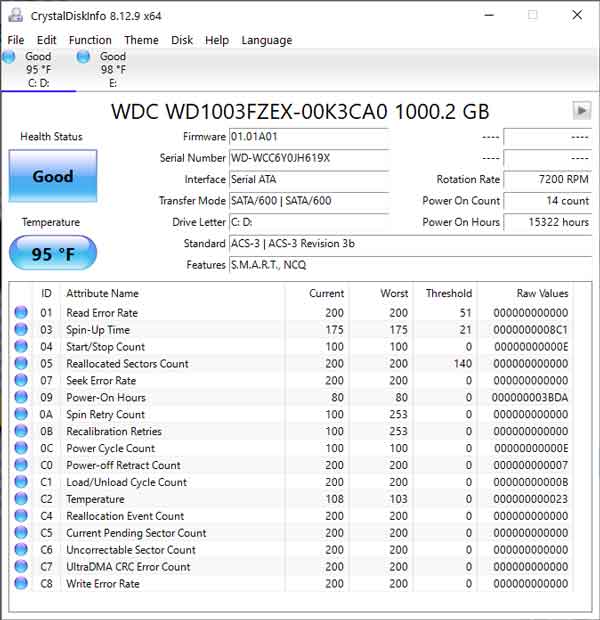600x620 pixels.
Task: Click the CrystalDiskInfo app icon in title bar
Action: (x=16, y=15)
